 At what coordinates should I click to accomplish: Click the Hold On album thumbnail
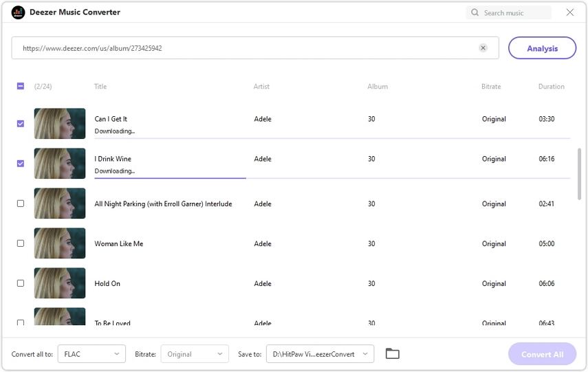pyautogui.click(x=60, y=283)
